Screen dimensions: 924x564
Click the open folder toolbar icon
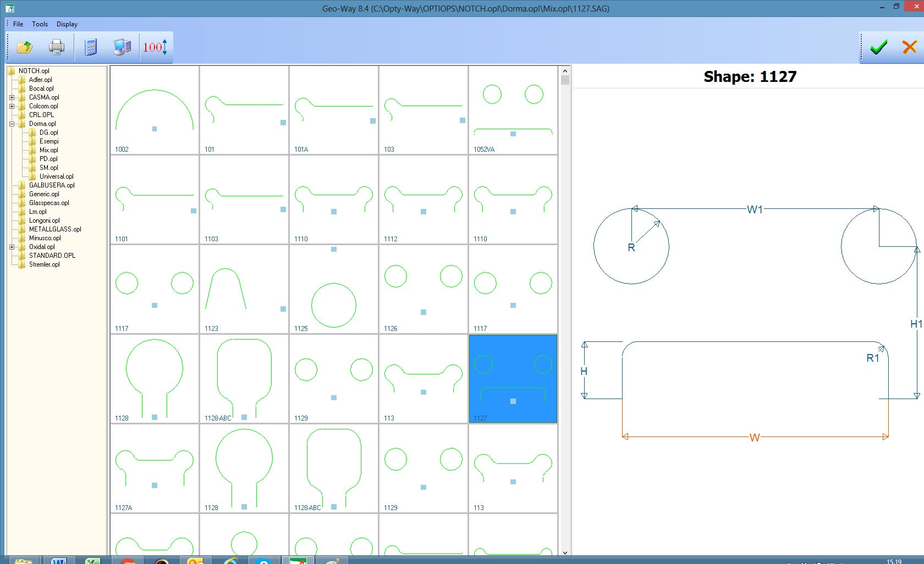coord(25,47)
